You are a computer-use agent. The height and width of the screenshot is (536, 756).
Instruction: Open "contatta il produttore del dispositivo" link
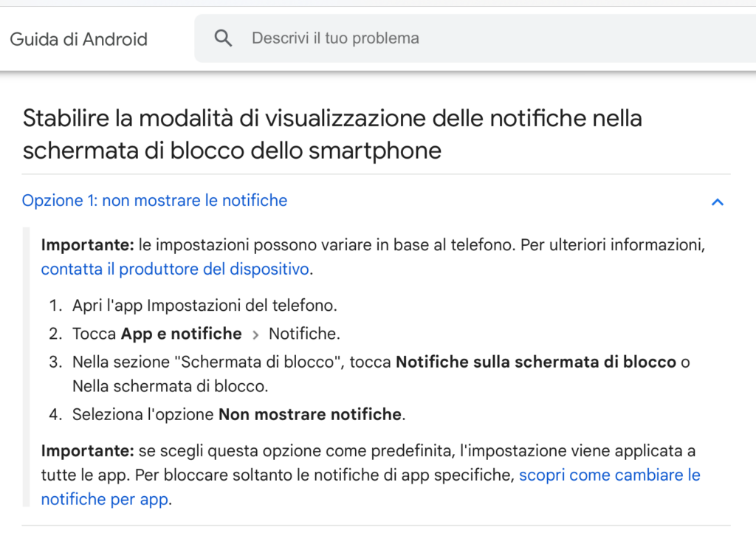click(175, 269)
